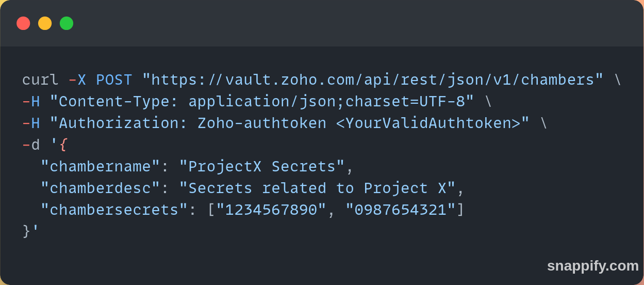Click the vault.zoho.com API URL string

(372, 80)
